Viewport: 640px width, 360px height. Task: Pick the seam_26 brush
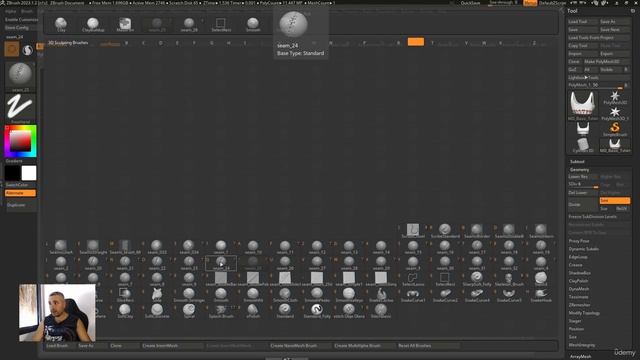[x=285, y=263]
